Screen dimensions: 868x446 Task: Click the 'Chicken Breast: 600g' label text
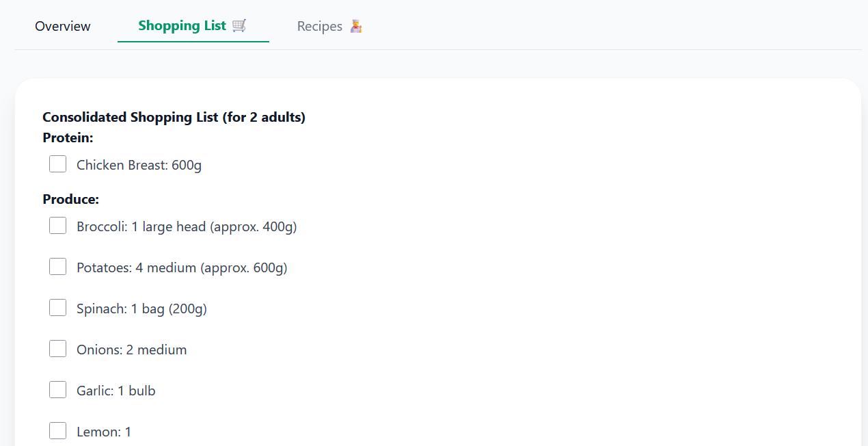(x=139, y=165)
